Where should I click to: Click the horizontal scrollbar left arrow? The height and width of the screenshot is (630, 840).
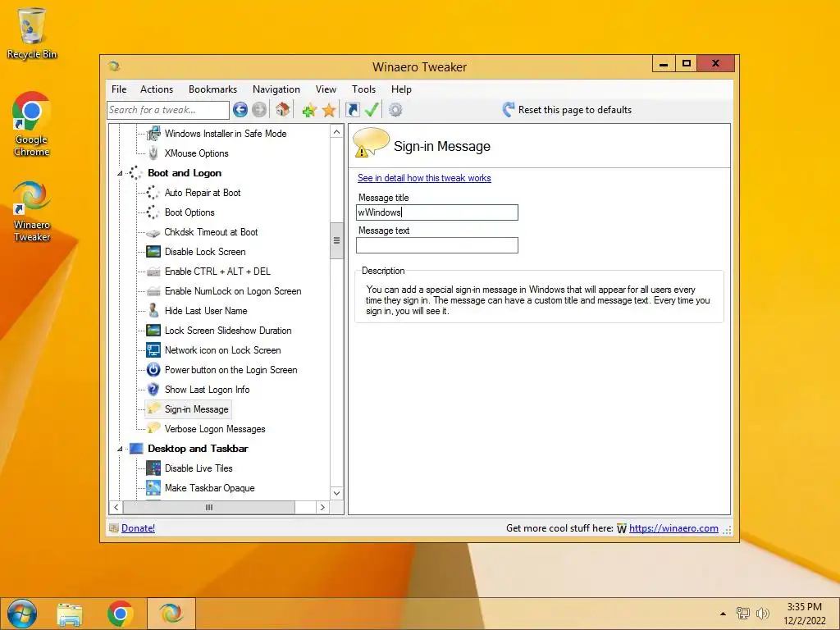click(x=116, y=507)
